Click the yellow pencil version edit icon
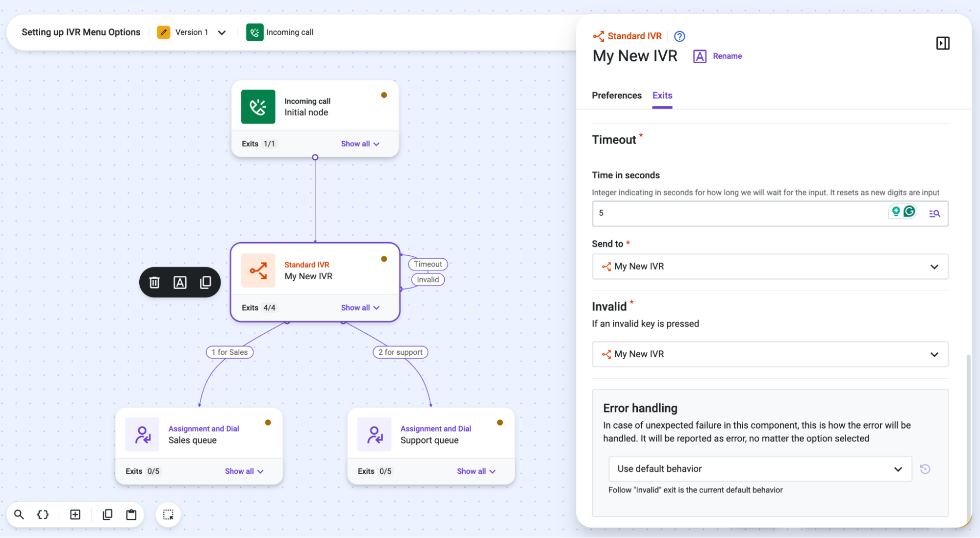 164,32
